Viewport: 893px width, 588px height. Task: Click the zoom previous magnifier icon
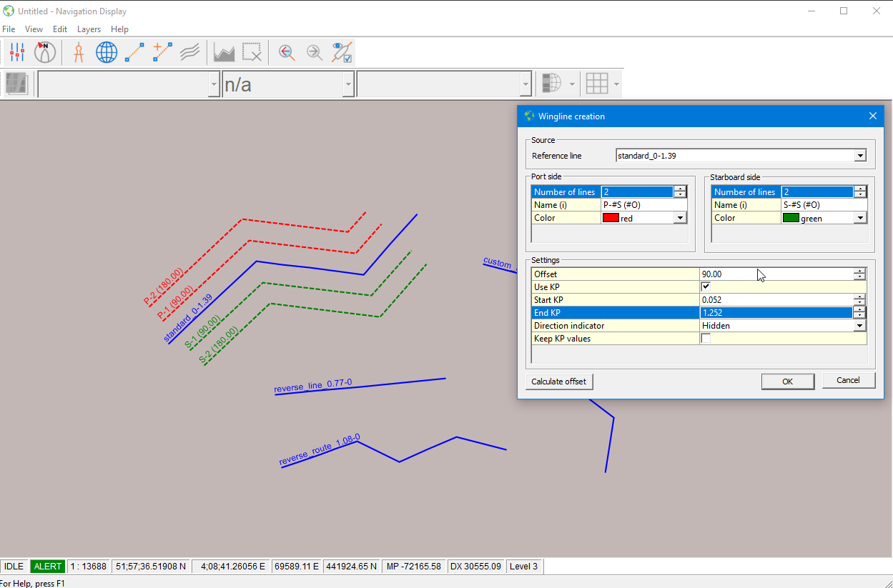tap(287, 52)
